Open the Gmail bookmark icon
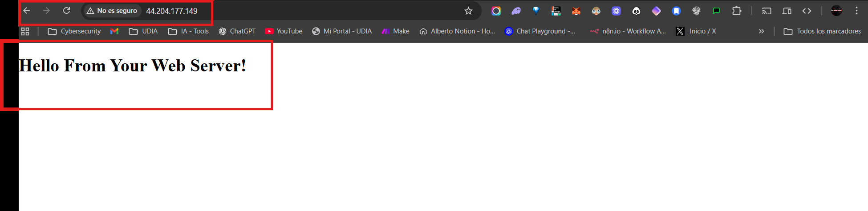This screenshot has height=211, width=868. [x=114, y=31]
